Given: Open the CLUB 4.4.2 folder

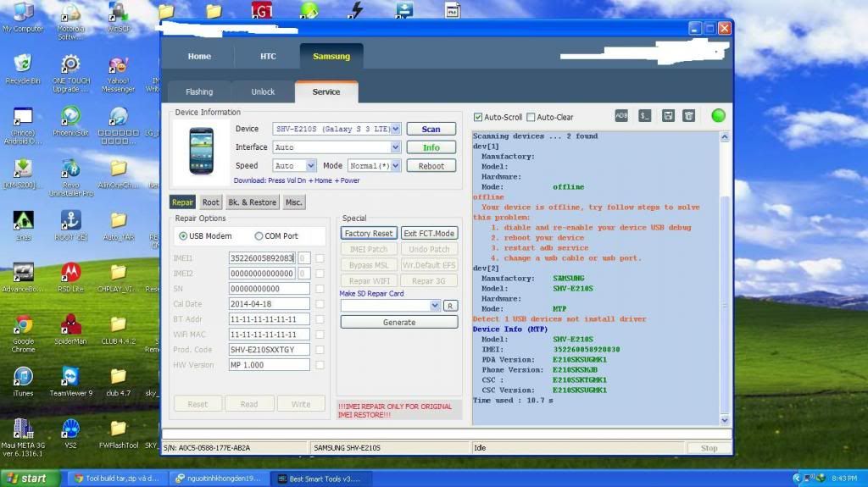Looking at the screenshot, I should click(x=118, y=329).
